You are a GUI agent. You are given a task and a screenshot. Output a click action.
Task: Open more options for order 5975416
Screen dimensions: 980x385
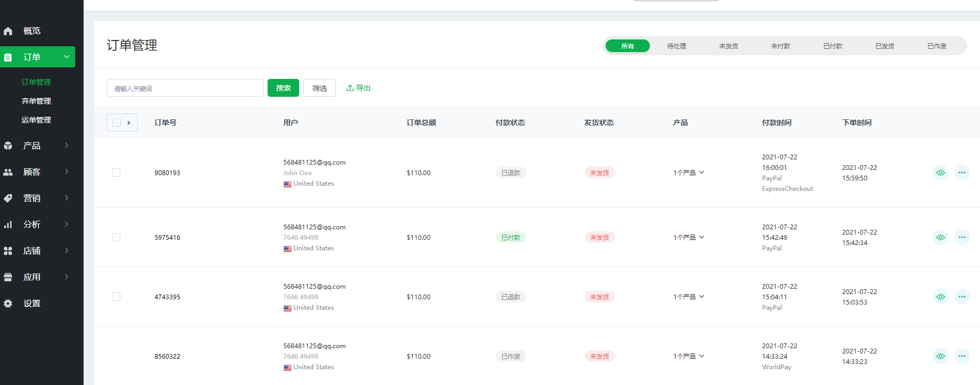[x=962, y=237]
